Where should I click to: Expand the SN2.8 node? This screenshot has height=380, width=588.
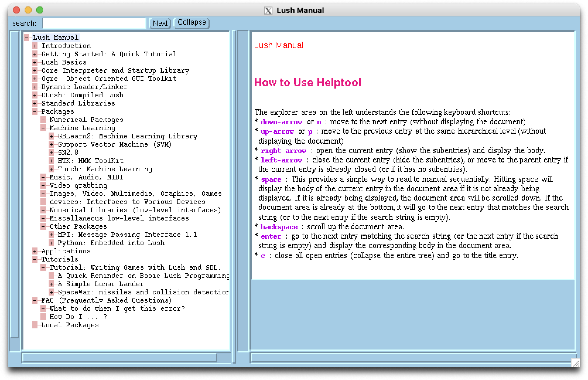coord(51,152)
